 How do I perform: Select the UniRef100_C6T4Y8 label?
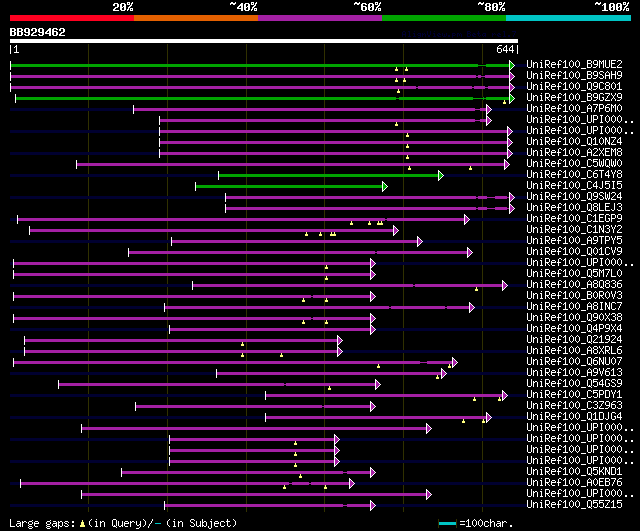[574, 175]
